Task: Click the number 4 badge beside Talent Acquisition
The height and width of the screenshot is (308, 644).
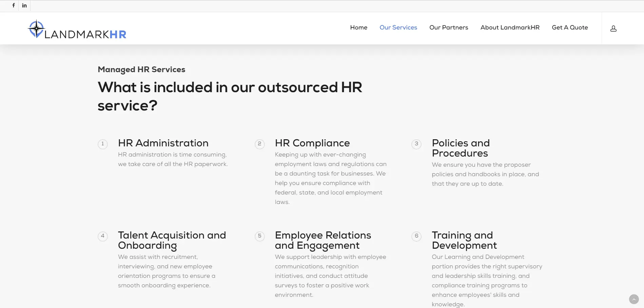Action: pyautogui.click(x=103, y=236)
